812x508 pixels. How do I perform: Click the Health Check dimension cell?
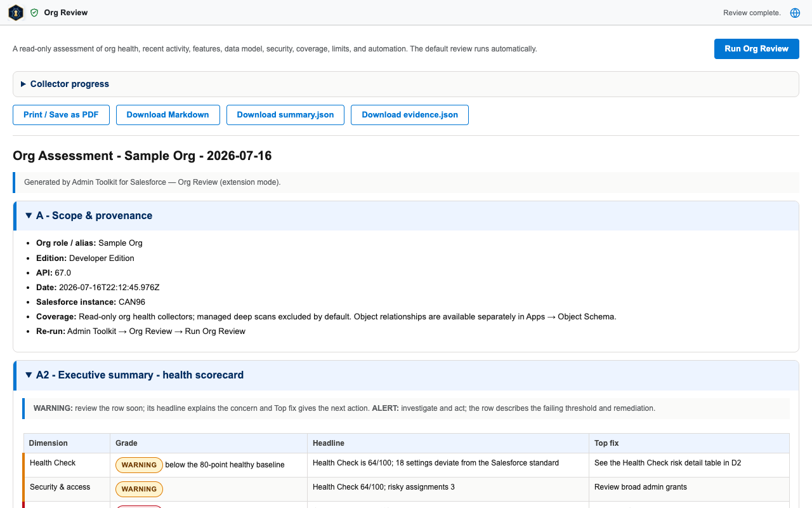tap(67, 464)
